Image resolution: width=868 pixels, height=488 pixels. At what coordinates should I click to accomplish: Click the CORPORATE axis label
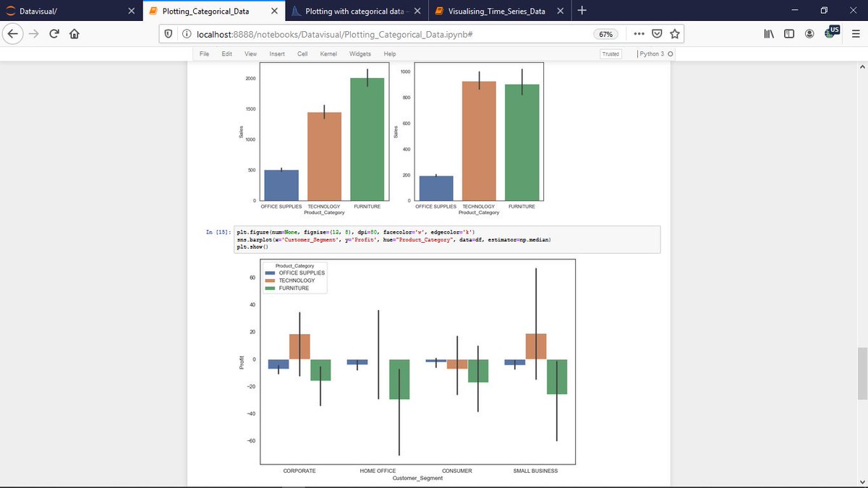point(299,471)
